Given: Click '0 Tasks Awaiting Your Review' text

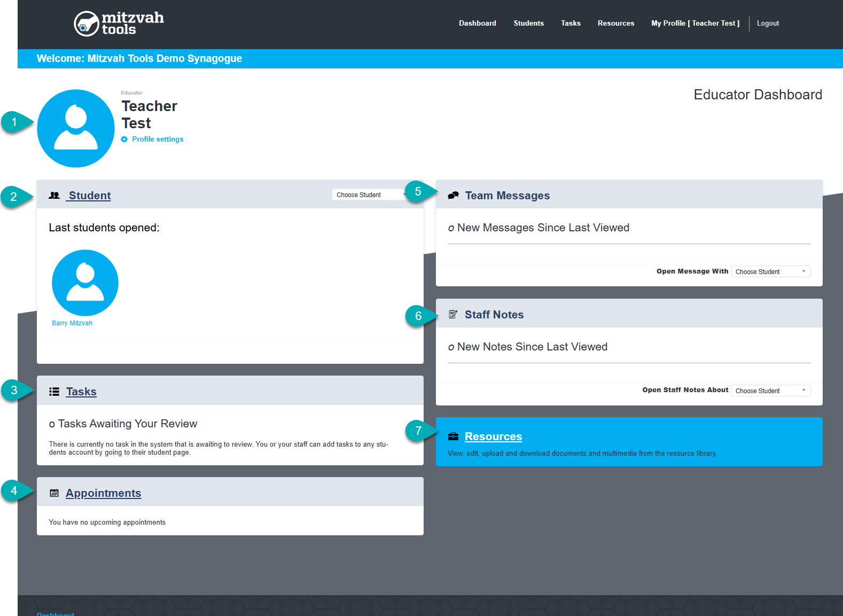Looking at the screenshot, I should click(x=123, y=424).
